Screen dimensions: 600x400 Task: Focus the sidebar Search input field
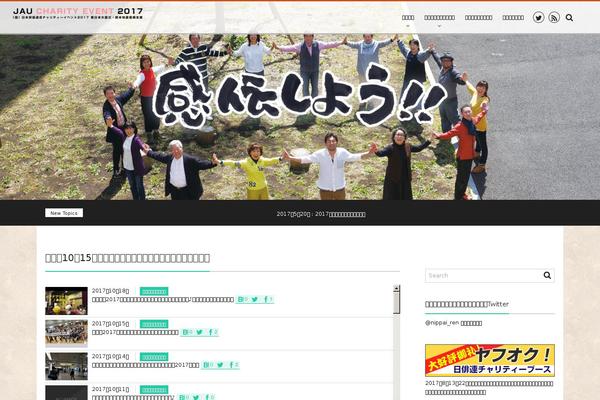[483, 276]
